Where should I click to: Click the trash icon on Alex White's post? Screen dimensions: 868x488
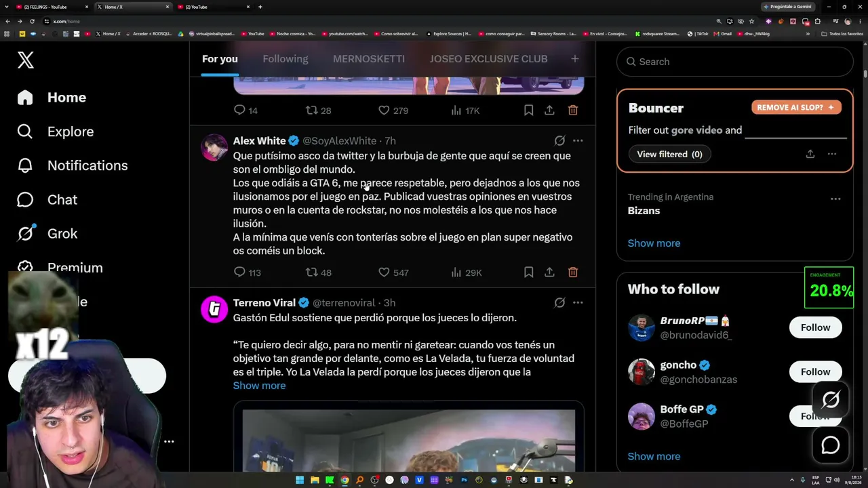[x=573, y=272]
